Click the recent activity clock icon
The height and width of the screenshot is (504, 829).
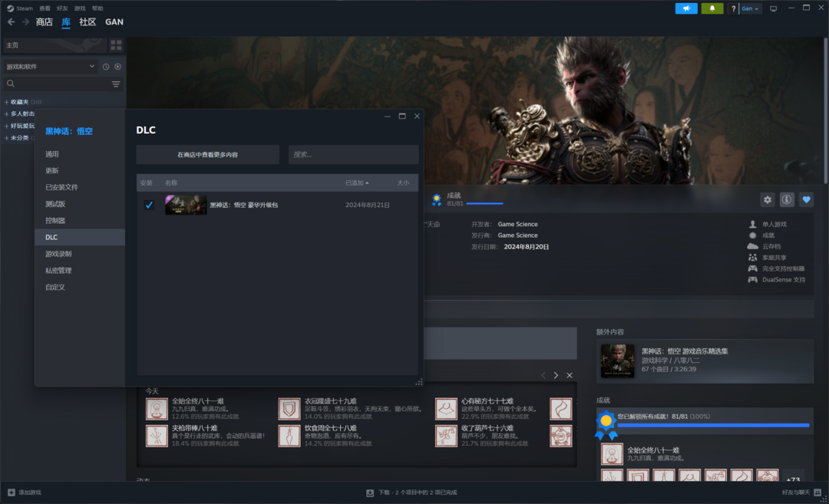(x=106, y=67)
